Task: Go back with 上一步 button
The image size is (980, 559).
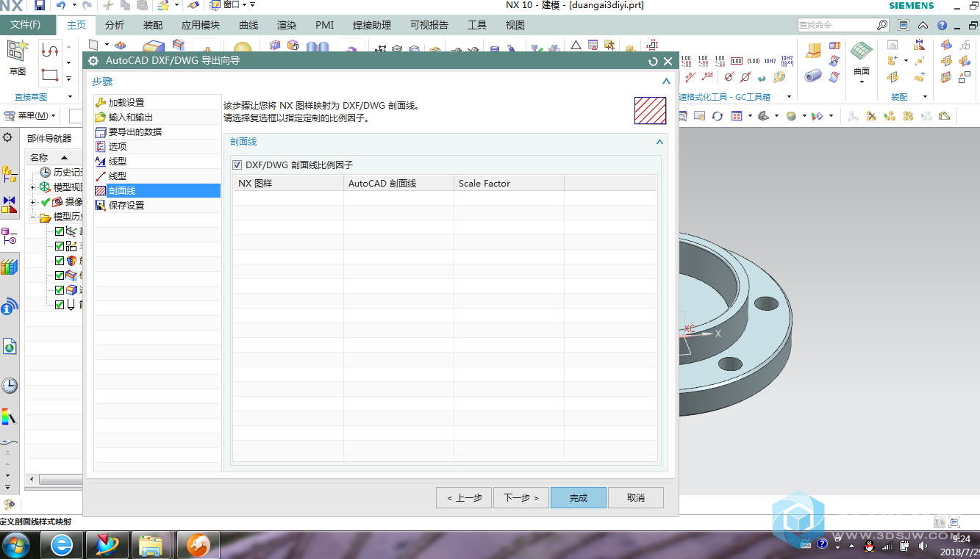Action: pos(464,497)
